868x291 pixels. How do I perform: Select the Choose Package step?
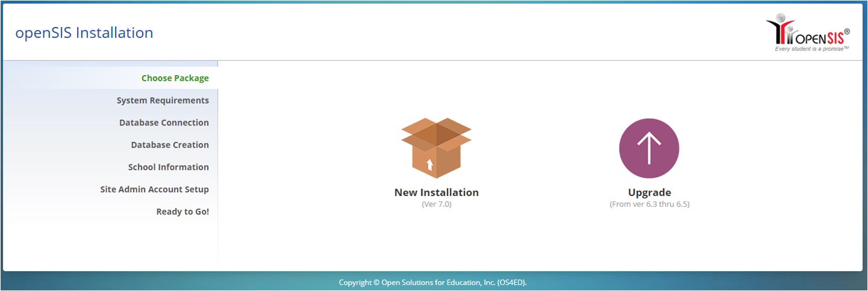click(175, 78)
